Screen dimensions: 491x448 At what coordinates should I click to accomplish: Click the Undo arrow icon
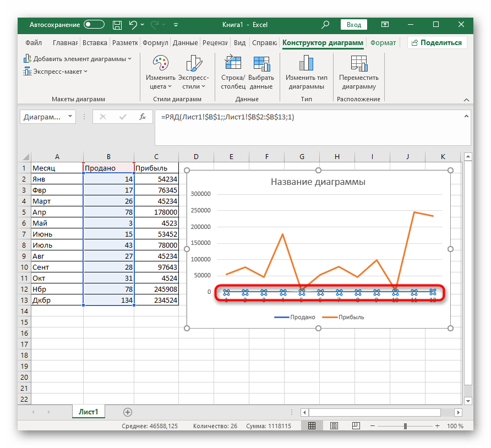(133, 25)
